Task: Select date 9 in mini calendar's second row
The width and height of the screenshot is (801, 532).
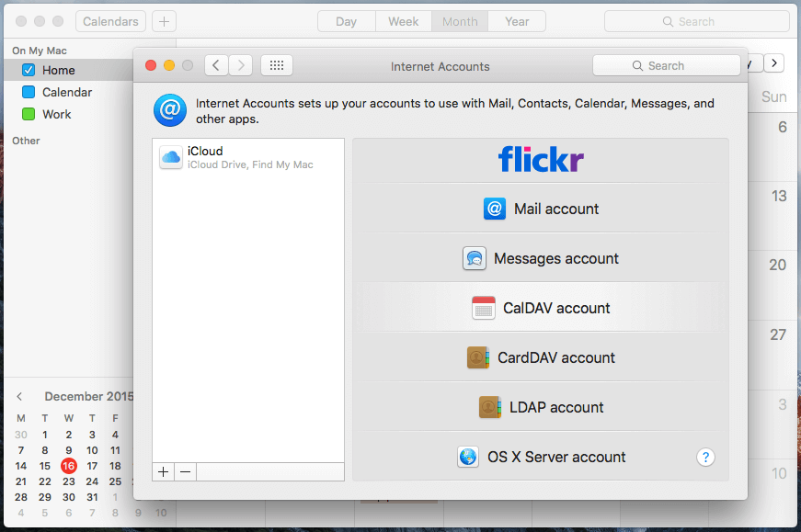Action: (68, 450)
